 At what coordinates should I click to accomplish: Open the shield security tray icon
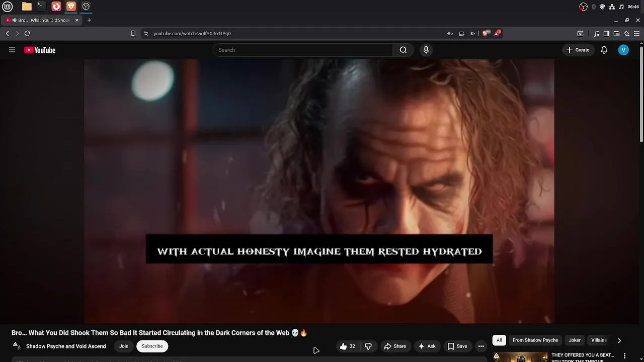[x=602, y=7]
